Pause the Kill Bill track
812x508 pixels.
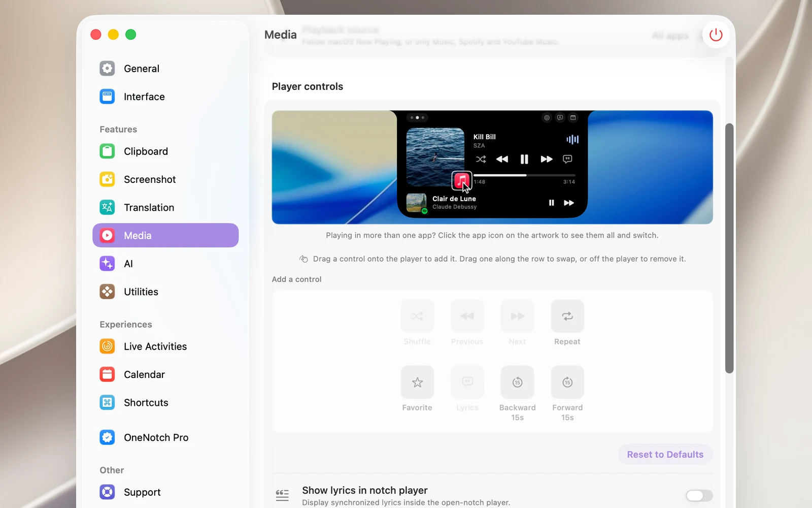(x=524, y=159)
